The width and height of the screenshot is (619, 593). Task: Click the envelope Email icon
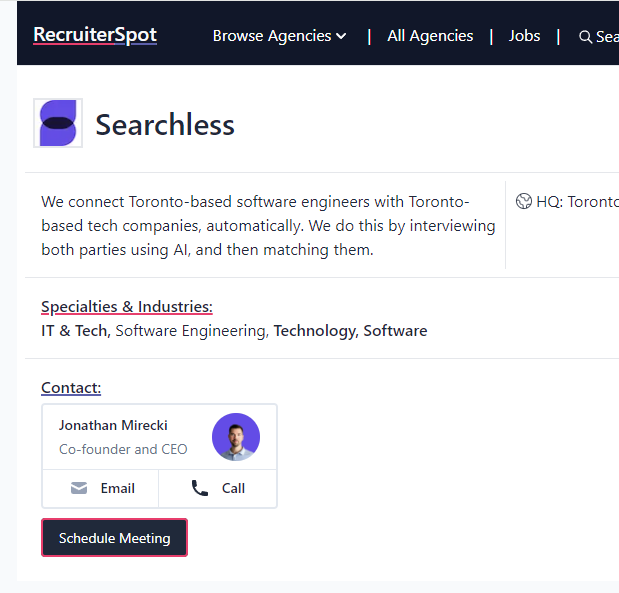(x=79, y=488)
